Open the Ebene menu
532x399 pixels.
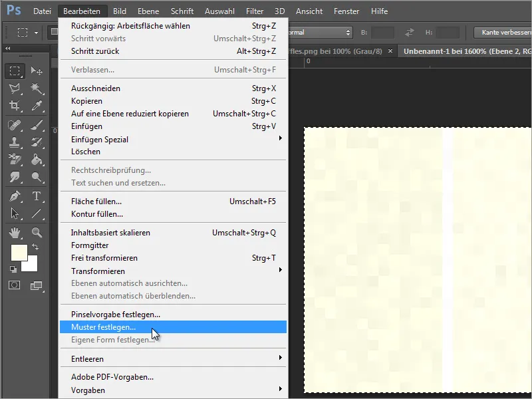pos(148,11)
